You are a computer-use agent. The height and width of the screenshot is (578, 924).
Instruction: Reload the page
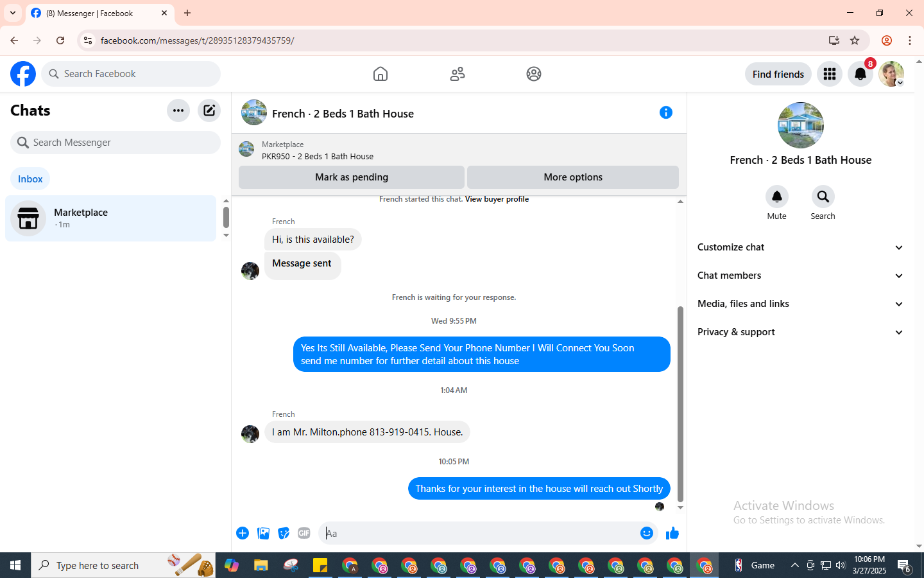60,40
